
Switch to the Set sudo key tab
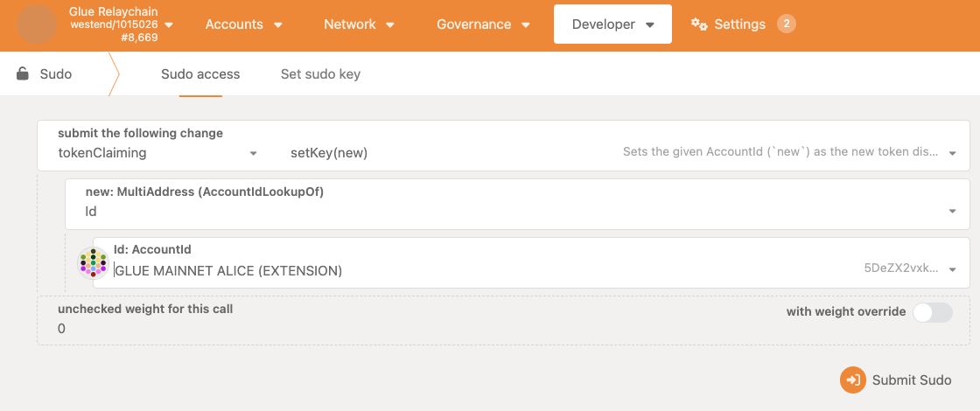pos(320,74)
